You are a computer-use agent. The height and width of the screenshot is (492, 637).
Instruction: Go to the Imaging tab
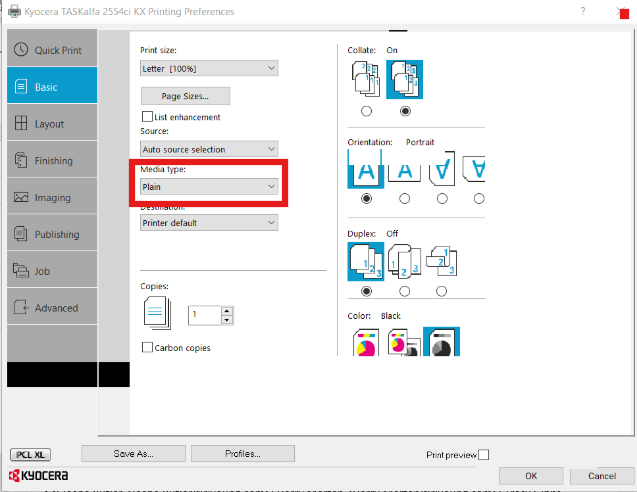coord(52,196)
